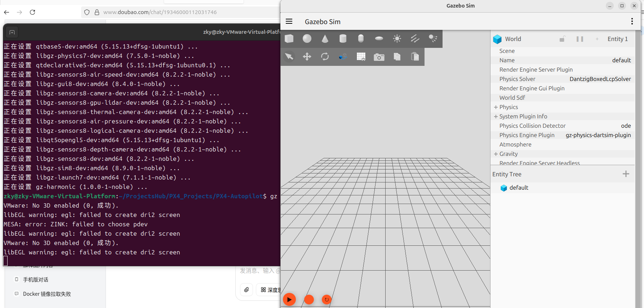Add a spot light to the scene
The image size is (644, 308).
pyautogui.click(x=433, y=38)
